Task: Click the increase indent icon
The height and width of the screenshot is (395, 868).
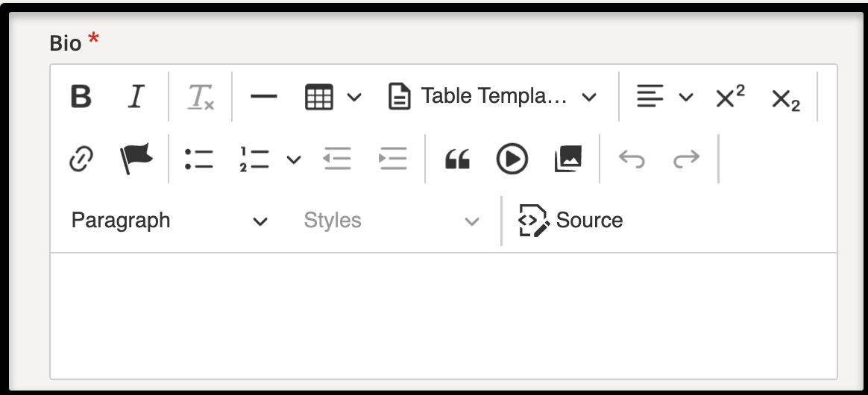Action: coord(392,159)
